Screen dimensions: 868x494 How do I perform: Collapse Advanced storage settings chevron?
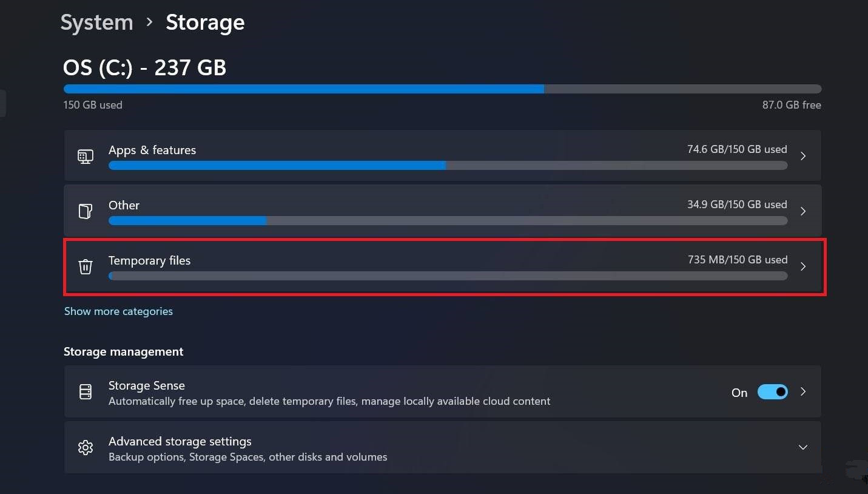tap(803, 447)
